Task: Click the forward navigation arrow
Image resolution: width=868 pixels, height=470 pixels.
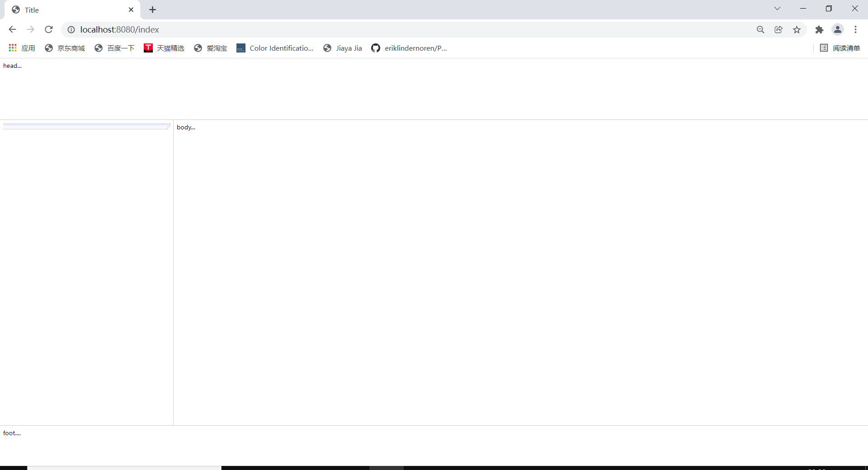Action: click(x=30, y=29)
